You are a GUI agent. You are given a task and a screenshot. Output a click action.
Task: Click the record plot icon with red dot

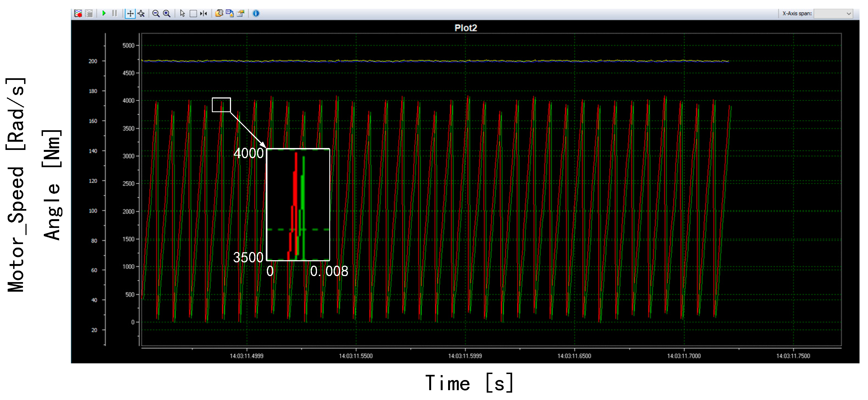[x=78, y=13]
